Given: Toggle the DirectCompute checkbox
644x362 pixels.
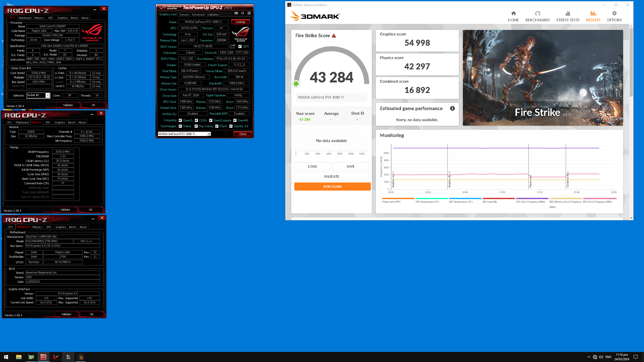Looking at the screenshot, I should point(211,120).
